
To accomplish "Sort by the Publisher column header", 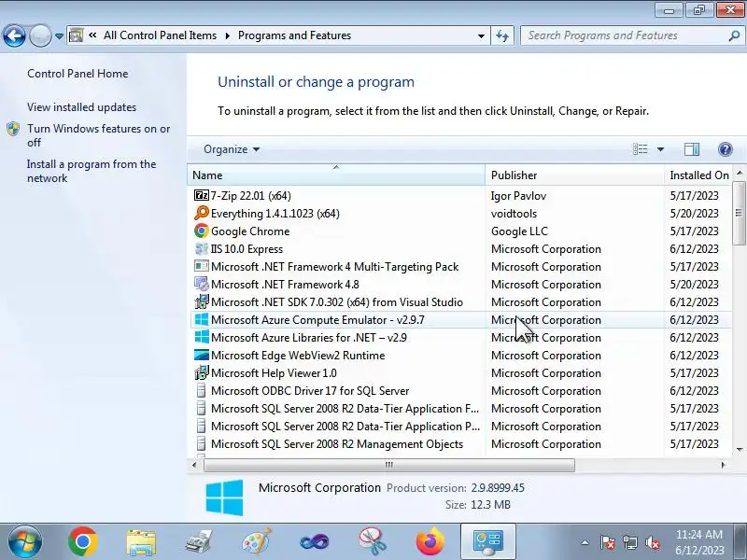I will pos(574,175).
